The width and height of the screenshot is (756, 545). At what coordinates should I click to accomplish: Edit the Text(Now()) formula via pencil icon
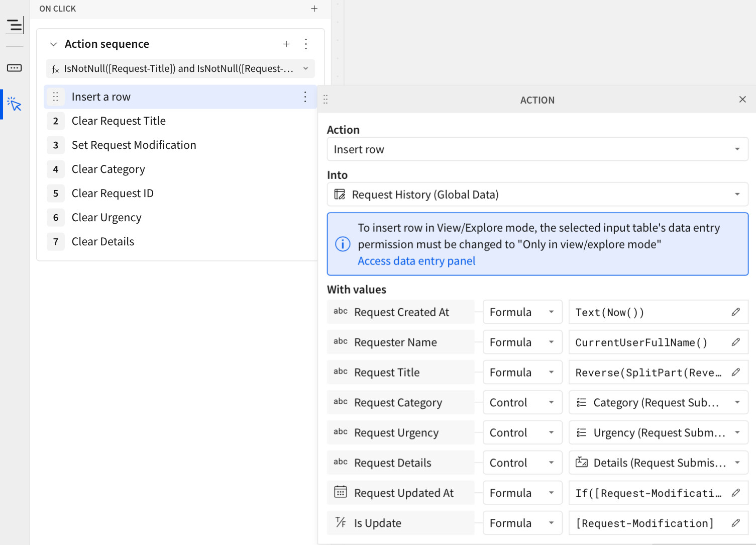pyautogui.click(x=736, y=312)
